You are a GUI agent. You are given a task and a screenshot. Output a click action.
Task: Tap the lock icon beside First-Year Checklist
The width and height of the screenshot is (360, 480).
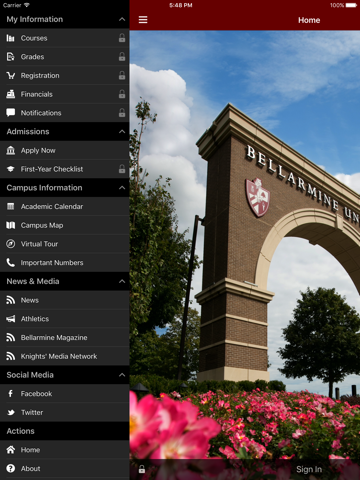(122, 169)
